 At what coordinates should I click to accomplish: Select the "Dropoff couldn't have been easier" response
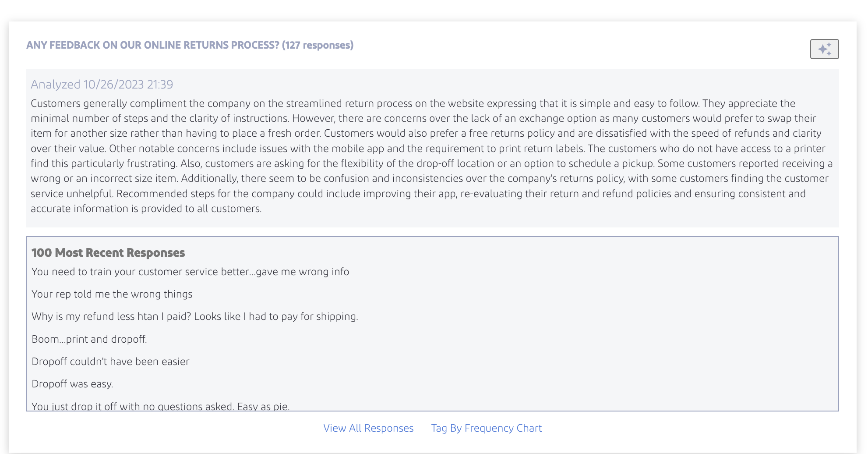coord(110,362)
